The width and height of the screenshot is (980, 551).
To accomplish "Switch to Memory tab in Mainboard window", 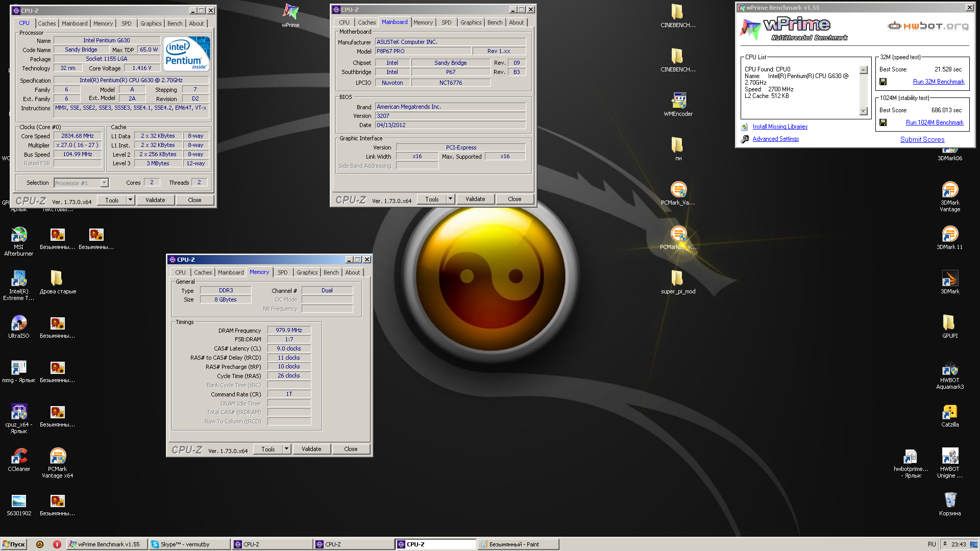I will [x=423, y=22].
